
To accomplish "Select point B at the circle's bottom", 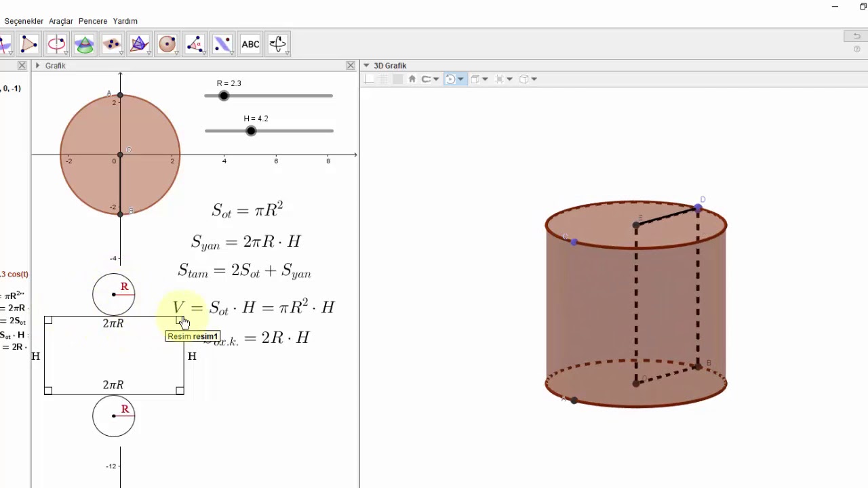I will 120,214.
